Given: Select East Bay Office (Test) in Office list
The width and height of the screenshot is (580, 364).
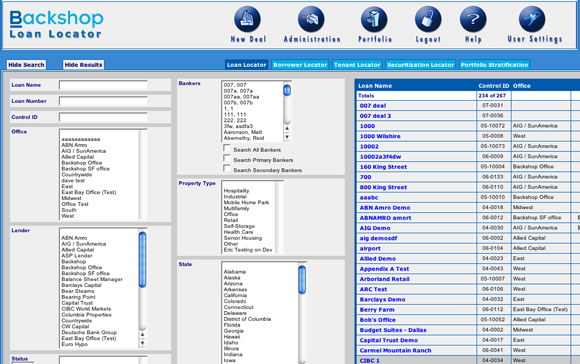Looking at the screenshot, I should [89, 192].
